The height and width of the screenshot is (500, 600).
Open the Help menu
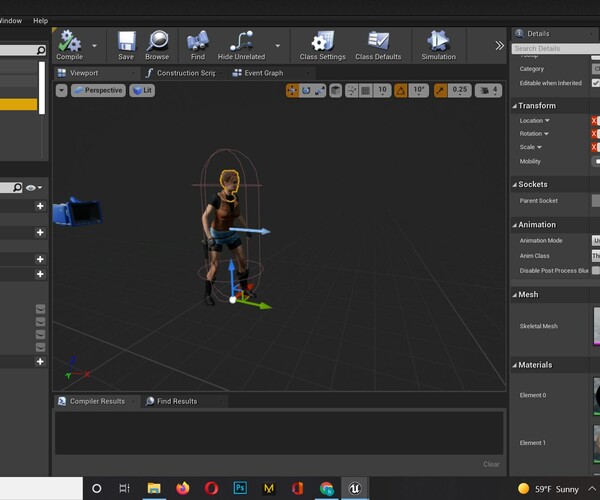[40, 21]
